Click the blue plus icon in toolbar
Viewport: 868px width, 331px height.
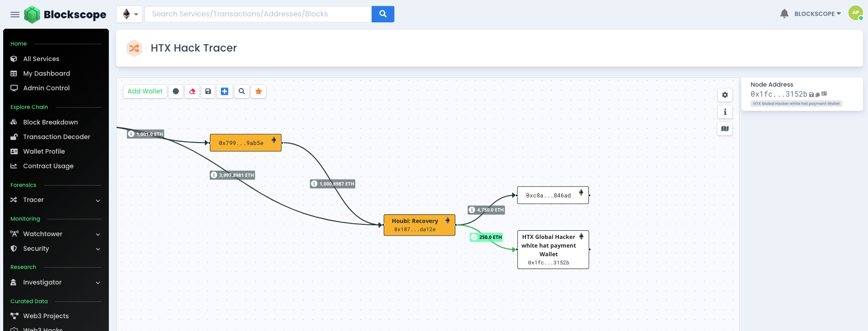pos(225,92)
